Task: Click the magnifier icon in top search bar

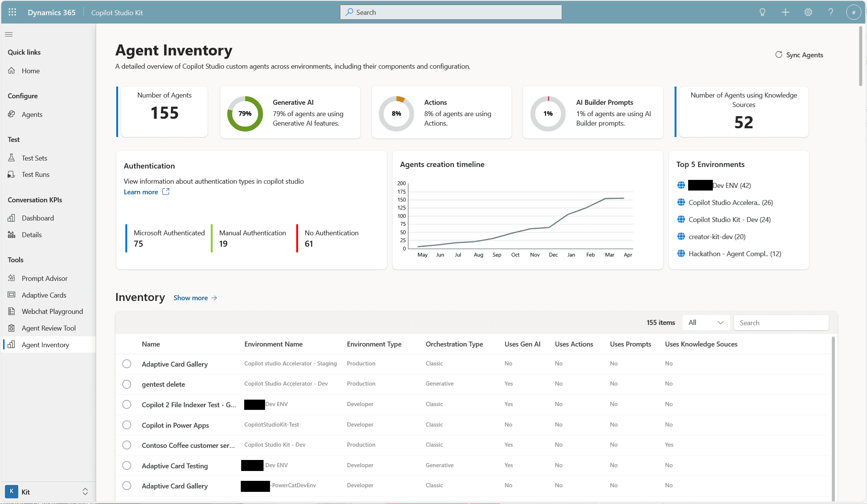Action: (x=349, y=12)
